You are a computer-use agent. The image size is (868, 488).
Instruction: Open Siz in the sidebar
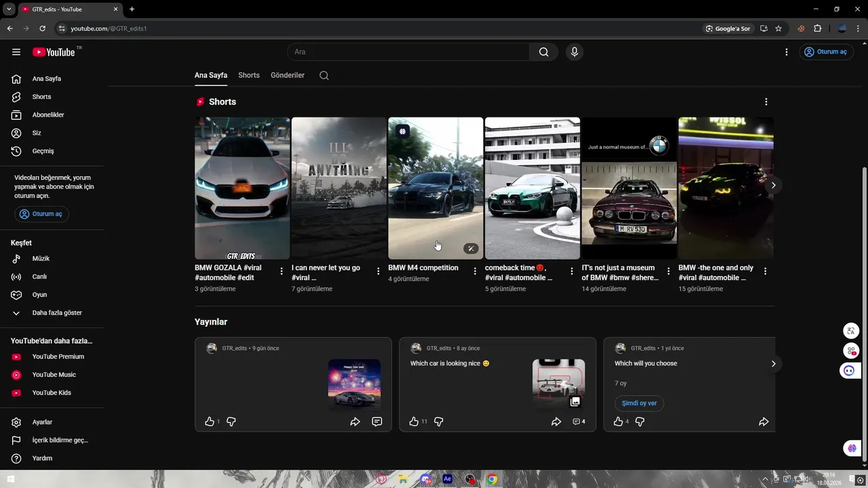click(x=52, y=133)
